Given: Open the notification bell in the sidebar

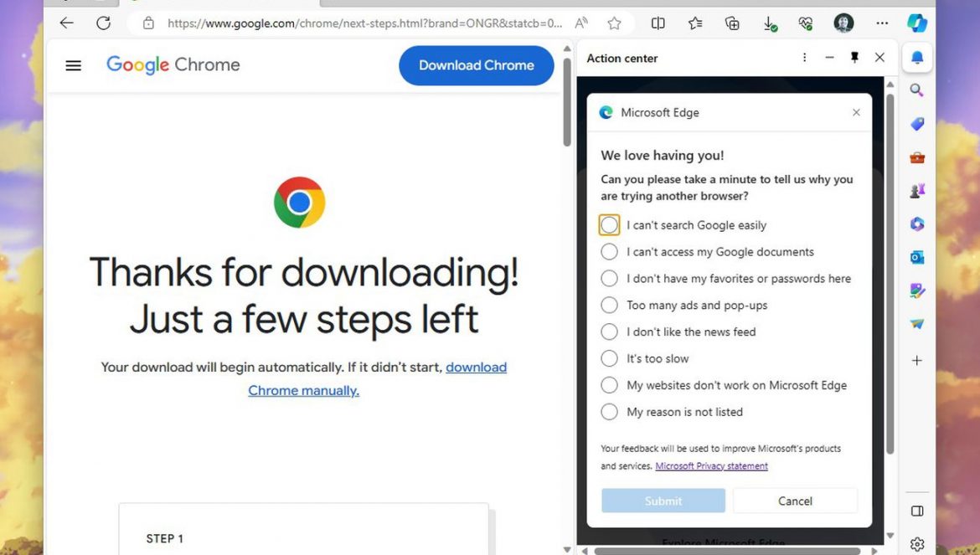Looking at the screenshot, I should tap(917, 58).
